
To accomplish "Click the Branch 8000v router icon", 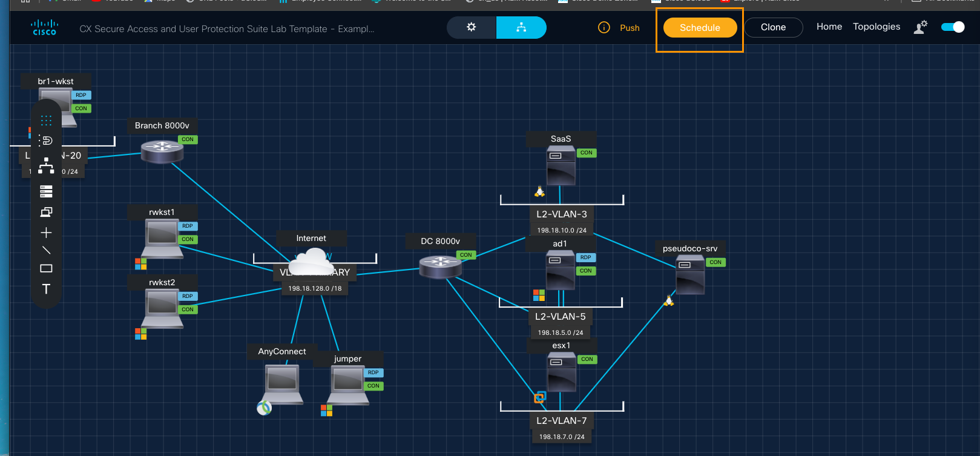I will 162,151.
